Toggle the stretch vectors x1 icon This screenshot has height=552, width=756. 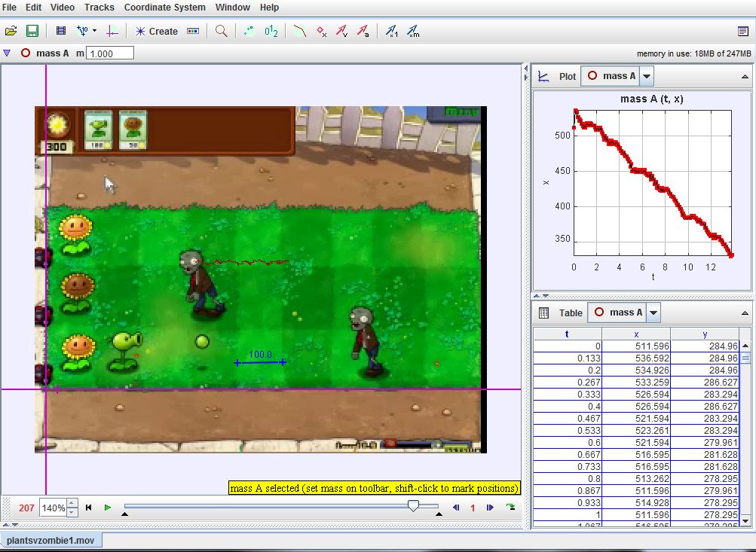[391, 32]
